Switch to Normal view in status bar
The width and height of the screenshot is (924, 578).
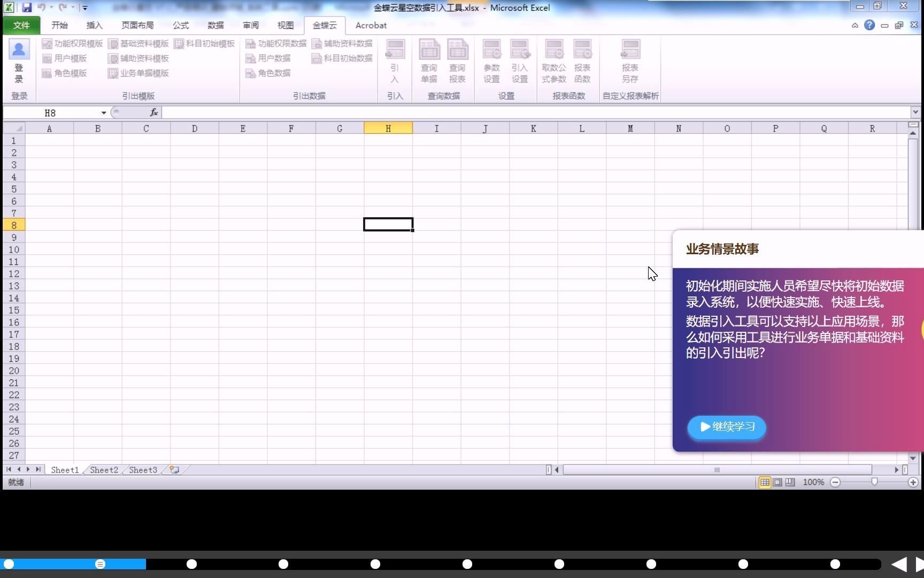pos(765,482)
